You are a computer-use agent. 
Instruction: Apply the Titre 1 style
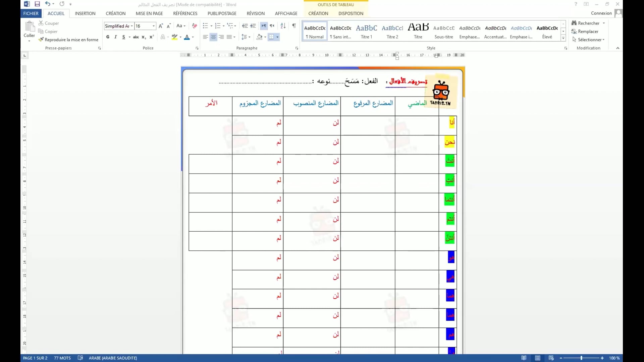point(366,32)
